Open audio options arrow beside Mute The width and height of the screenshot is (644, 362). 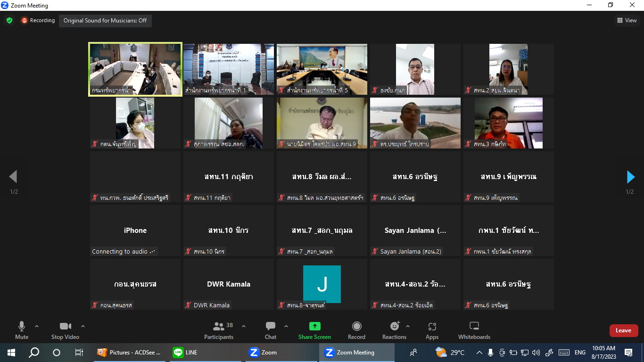37,326
